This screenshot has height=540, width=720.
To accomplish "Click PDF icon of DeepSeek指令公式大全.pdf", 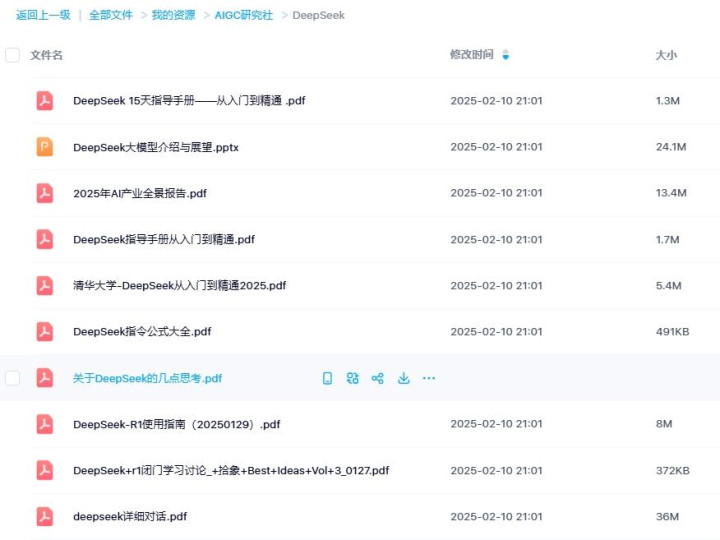I will click(x=45, y=332).
